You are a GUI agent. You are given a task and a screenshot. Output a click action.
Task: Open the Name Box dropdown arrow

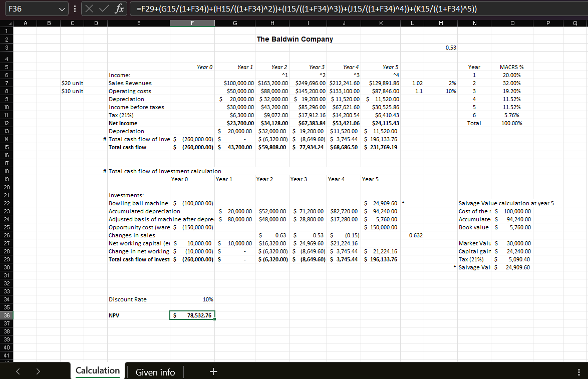[x=62, y=8]
